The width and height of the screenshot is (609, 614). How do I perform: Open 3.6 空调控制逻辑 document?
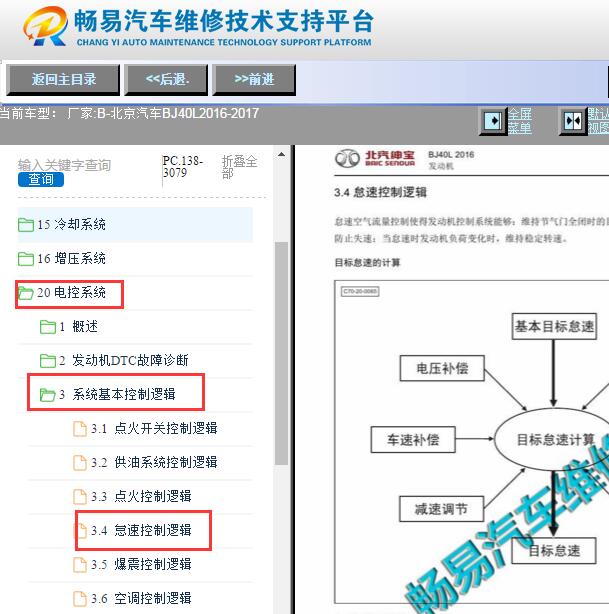141,599
